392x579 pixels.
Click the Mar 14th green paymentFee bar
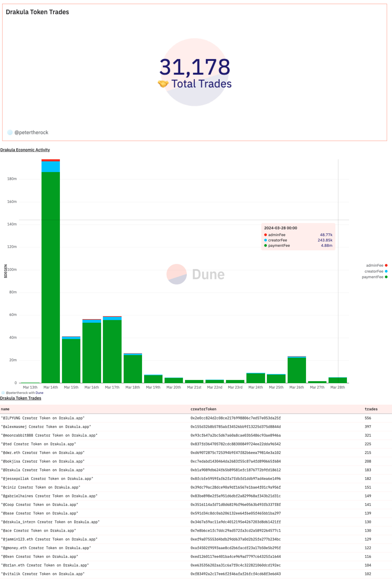[x=51, y=277]
